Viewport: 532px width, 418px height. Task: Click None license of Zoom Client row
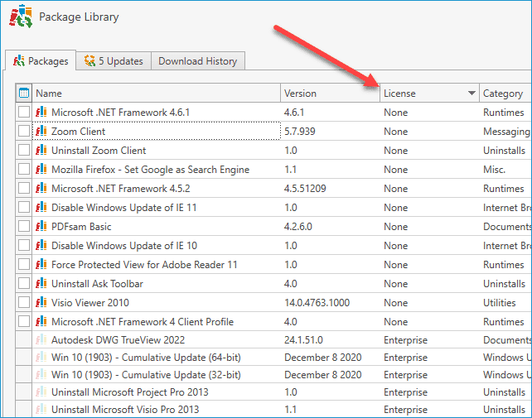[x=395, y=132]
